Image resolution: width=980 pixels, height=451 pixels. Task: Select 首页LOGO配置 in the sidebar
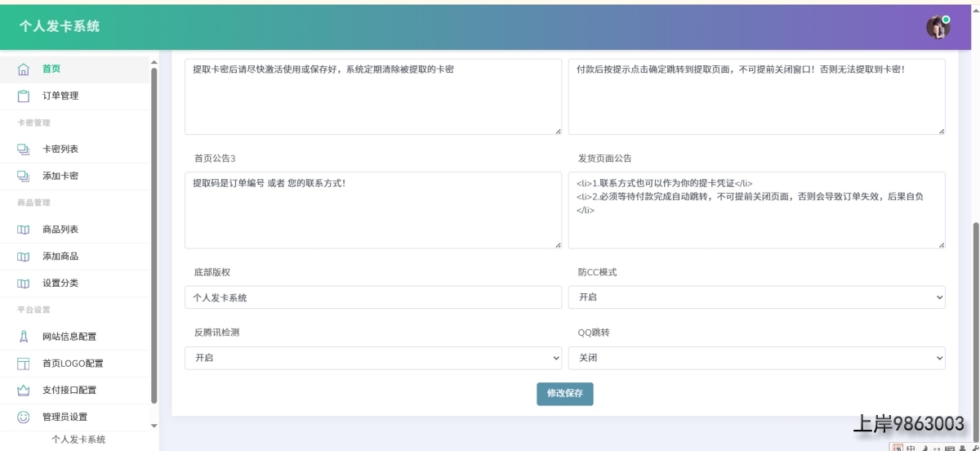tap(73, 364)
